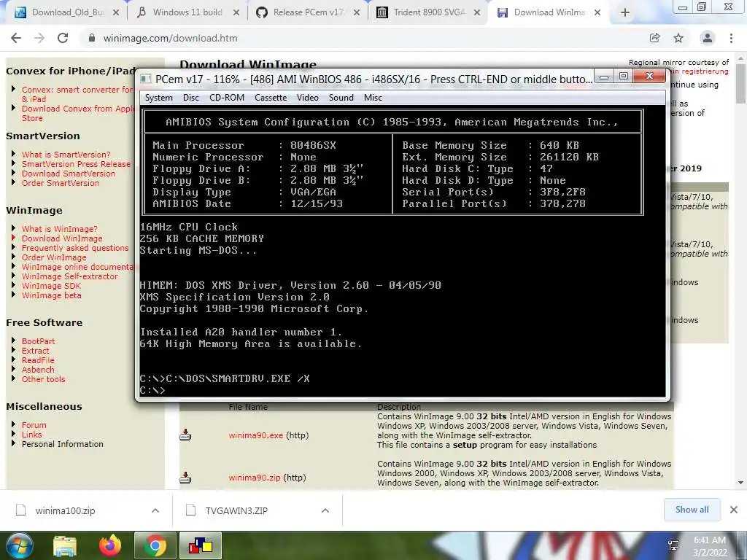The width and height of the screenshot is (747, 560).
Task: Open the What is WinImage? link
Action: [59, 228]
